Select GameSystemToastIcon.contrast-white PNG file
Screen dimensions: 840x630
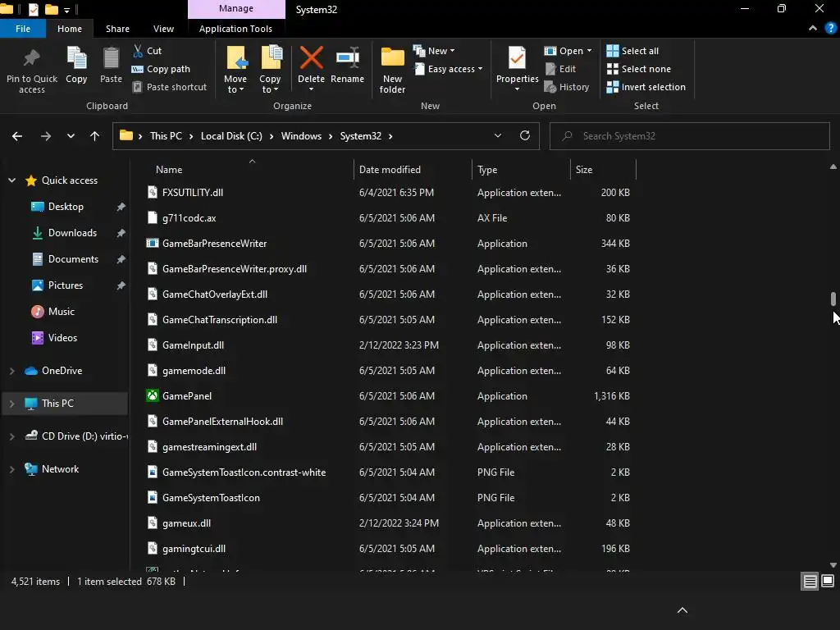click(244, 472)
